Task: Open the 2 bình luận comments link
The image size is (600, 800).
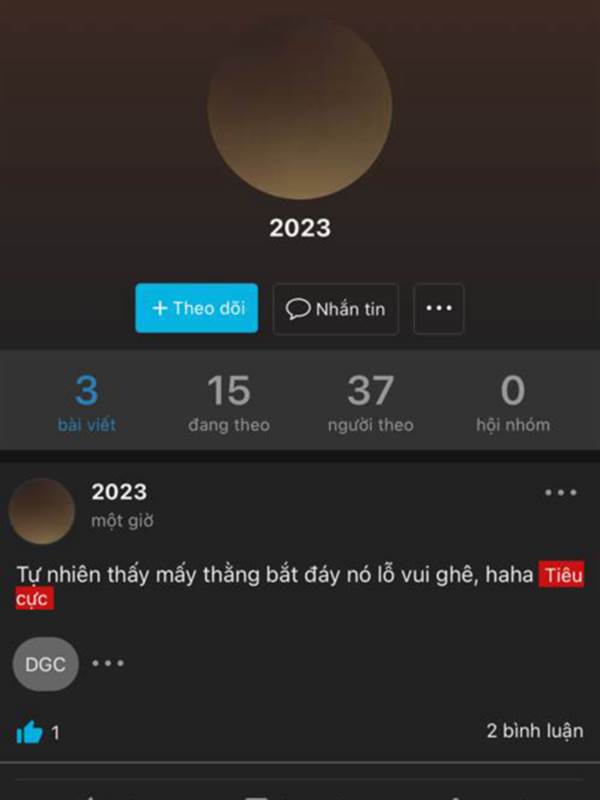Action: pos(535,731)
